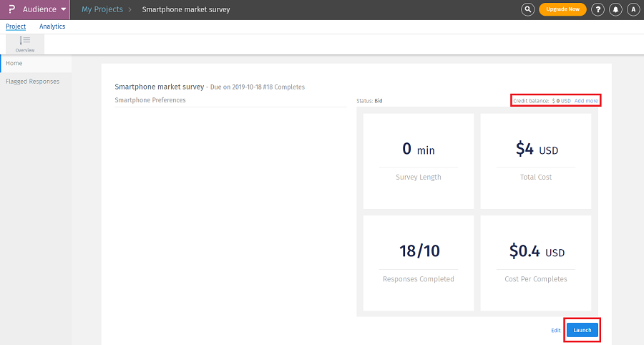Click the Edit link beside Launch

pos(556,330)
